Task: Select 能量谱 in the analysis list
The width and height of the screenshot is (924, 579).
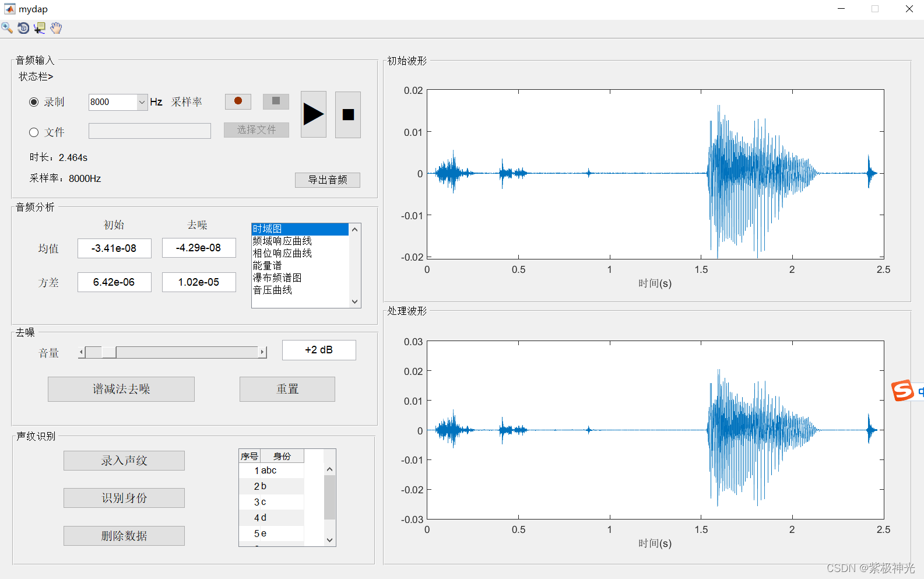Action: coord(300,265)
